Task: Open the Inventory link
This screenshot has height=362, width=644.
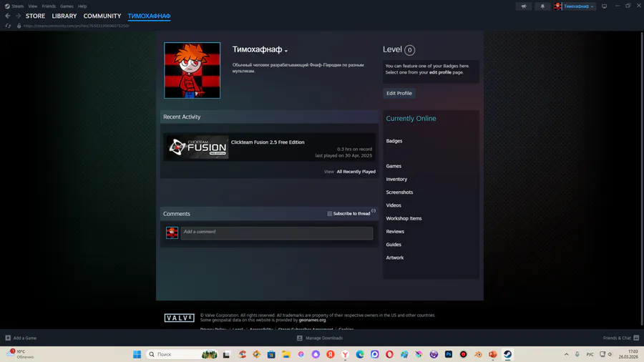Action: (396, 180)
